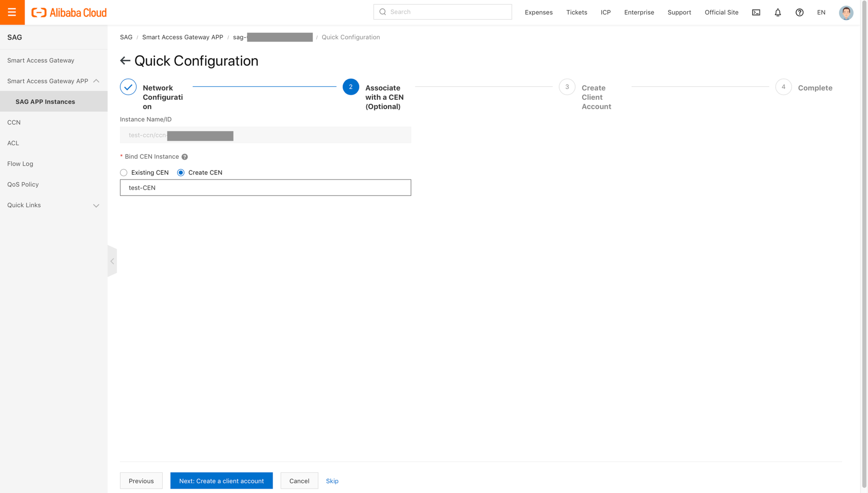Click the Skip link

point(332,481)
